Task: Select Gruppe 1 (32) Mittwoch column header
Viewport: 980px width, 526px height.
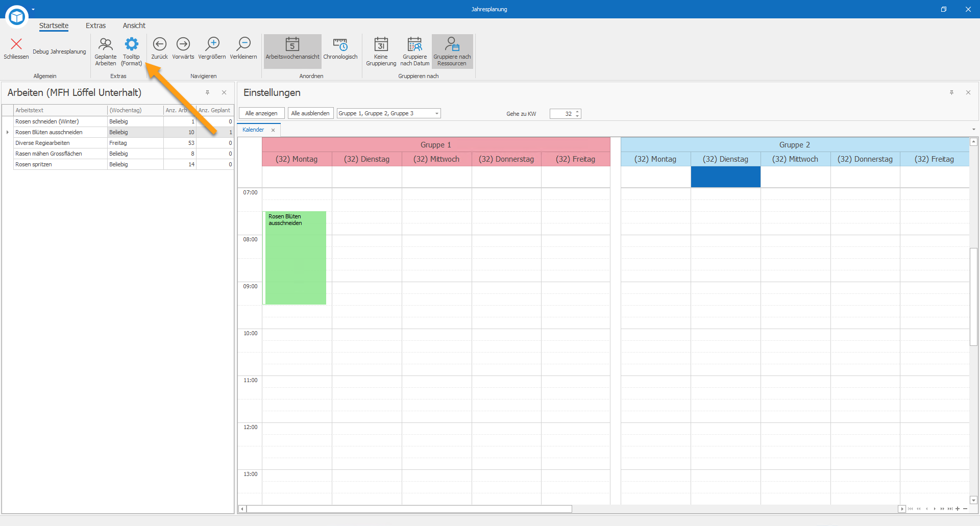Action: point(436,159)
